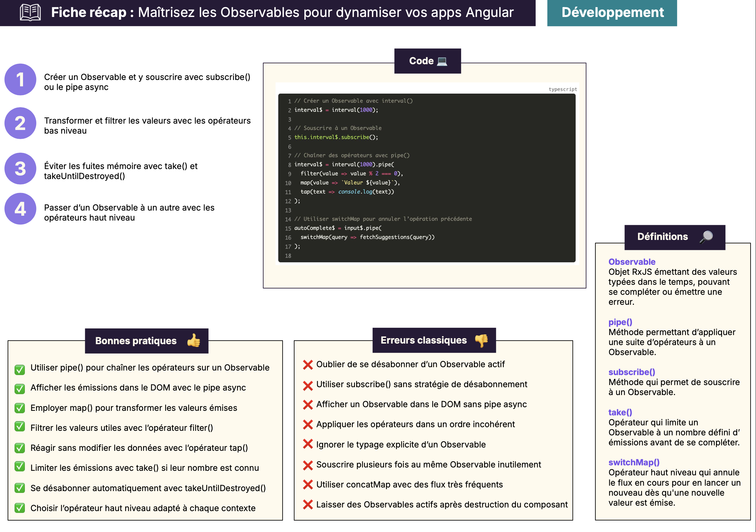Click the thumbs-down icon next to Erreurs classiques
Screen dimensions: 756x532
pyautogui.click(x=481, y=341)
